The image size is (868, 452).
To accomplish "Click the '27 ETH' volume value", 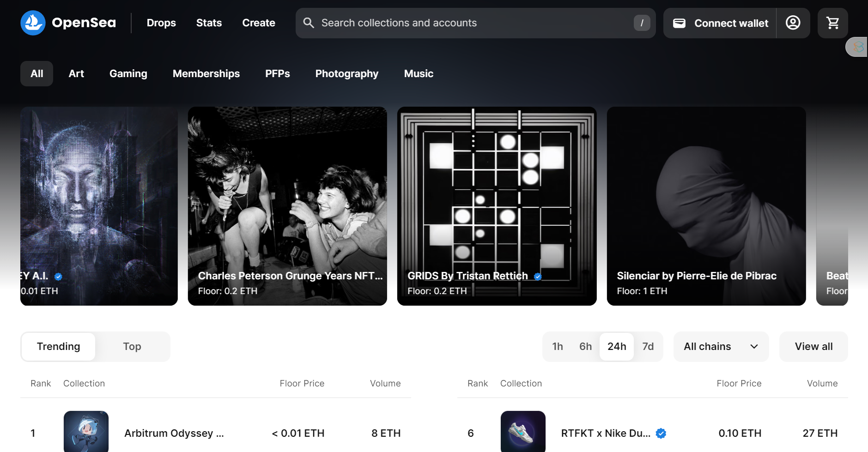I will 820,433.
